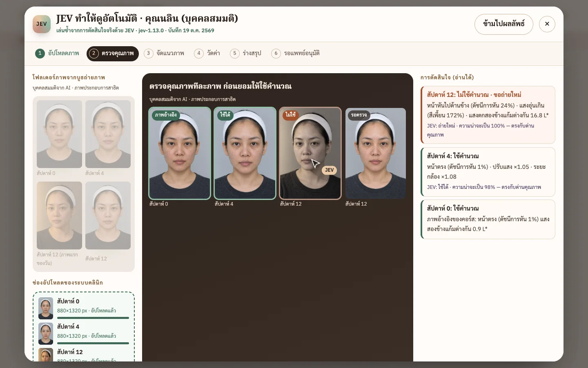Viewport: 588px width, 368px height.
Task: Click the line JEV: ถ่ายใหม่ · ความน่าจะเป็น 100%
Action: [x=481, y=130]
